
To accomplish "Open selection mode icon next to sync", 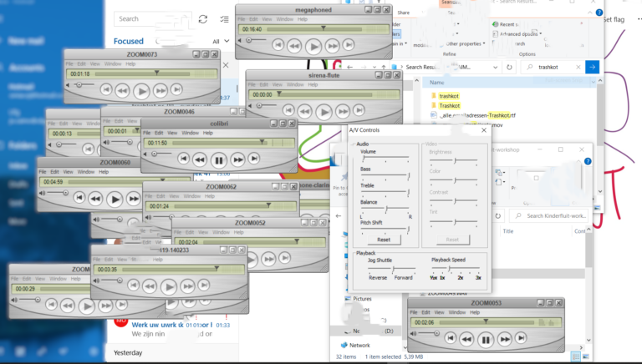I will click(224, 19).
